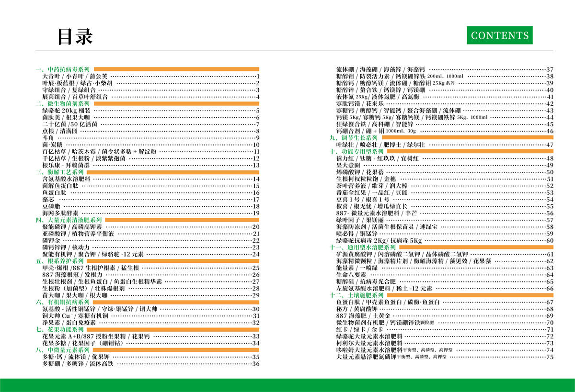Select section heading 一、中药抗病毒系列
The width and height of the screenshot is (575, 392).
point(63,69)
